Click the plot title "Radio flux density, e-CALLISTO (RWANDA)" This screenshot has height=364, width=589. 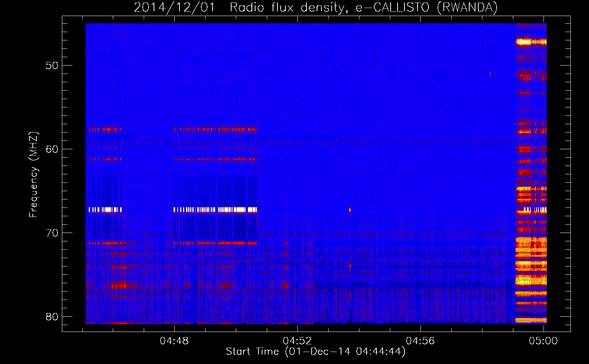pos(364,8)
